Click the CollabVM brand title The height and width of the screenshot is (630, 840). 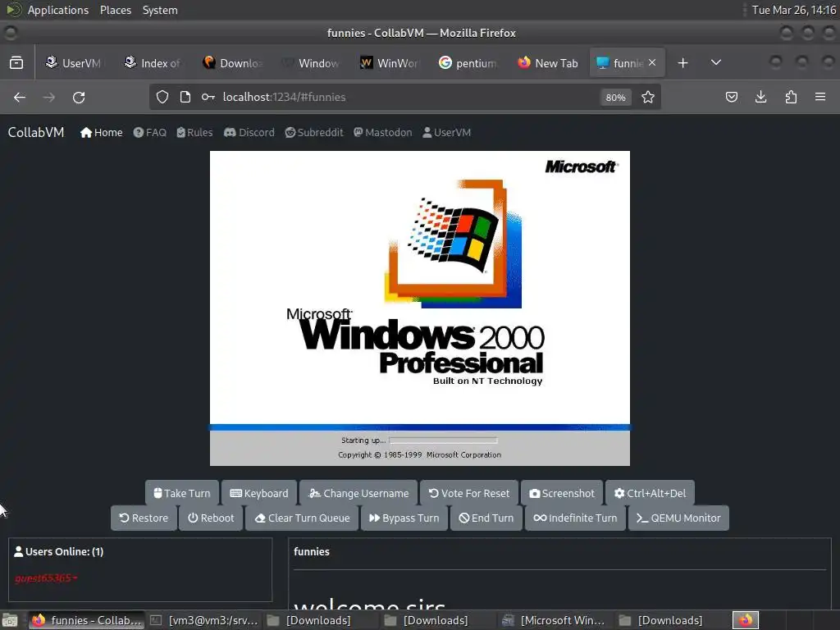point(36,132)
